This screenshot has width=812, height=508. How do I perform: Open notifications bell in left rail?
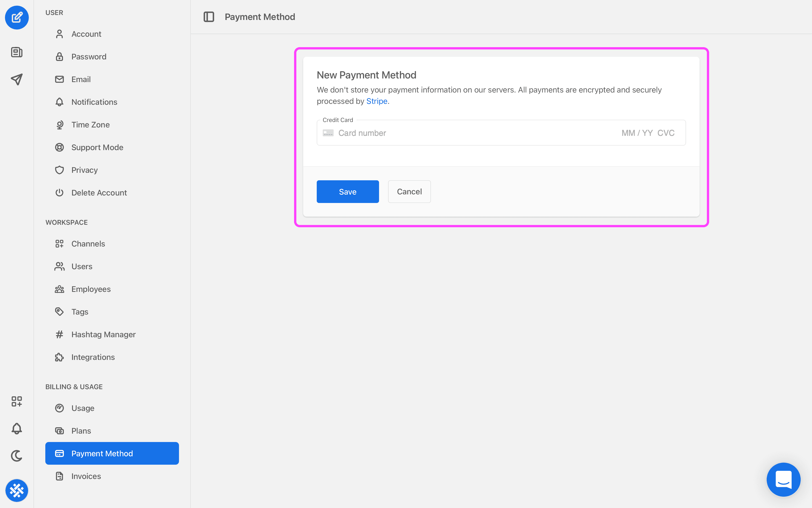click(17, 428)
